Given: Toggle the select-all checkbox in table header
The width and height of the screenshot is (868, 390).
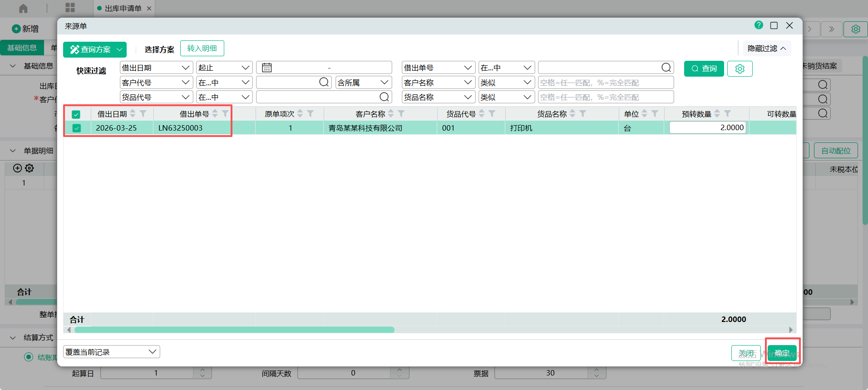Looking at the screenshot, I should [76, 114].
